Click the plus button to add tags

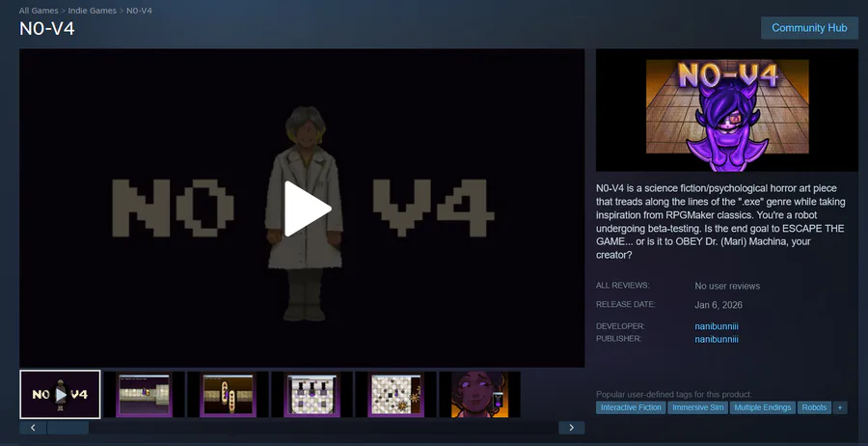pos(840,407)
